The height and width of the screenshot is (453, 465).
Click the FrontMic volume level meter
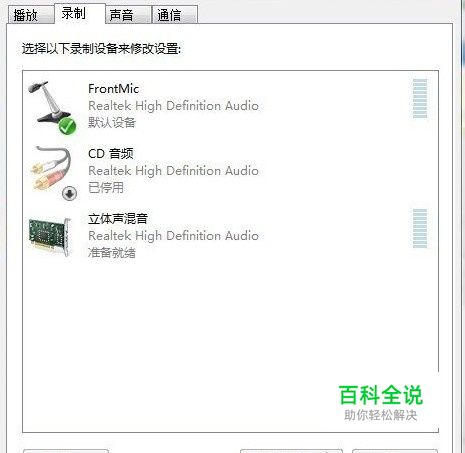[420, 99]
